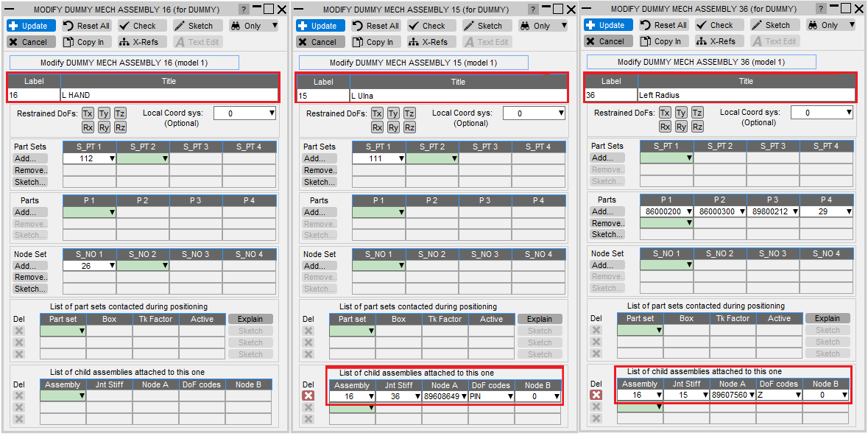Open X-Refs in the Assembly 16 panel
Image resolution: width=868 pixels, height=436 pixels.
[x=139, y=42]
